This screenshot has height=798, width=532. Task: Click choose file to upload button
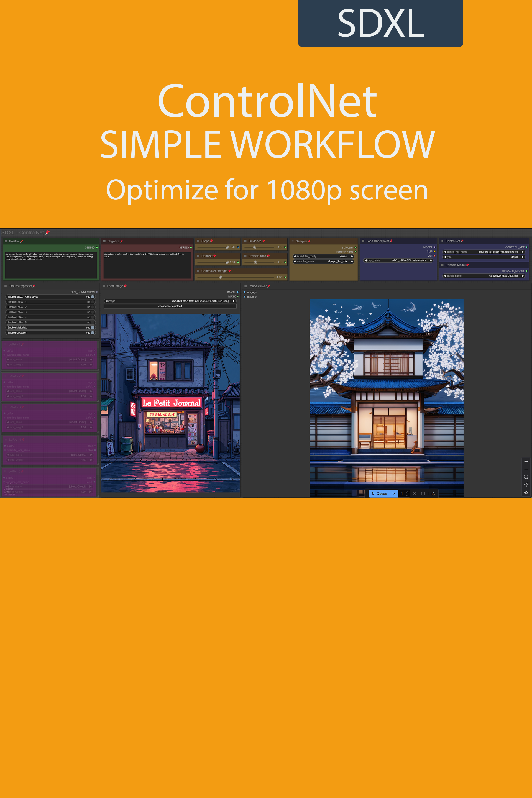(170, 306)
